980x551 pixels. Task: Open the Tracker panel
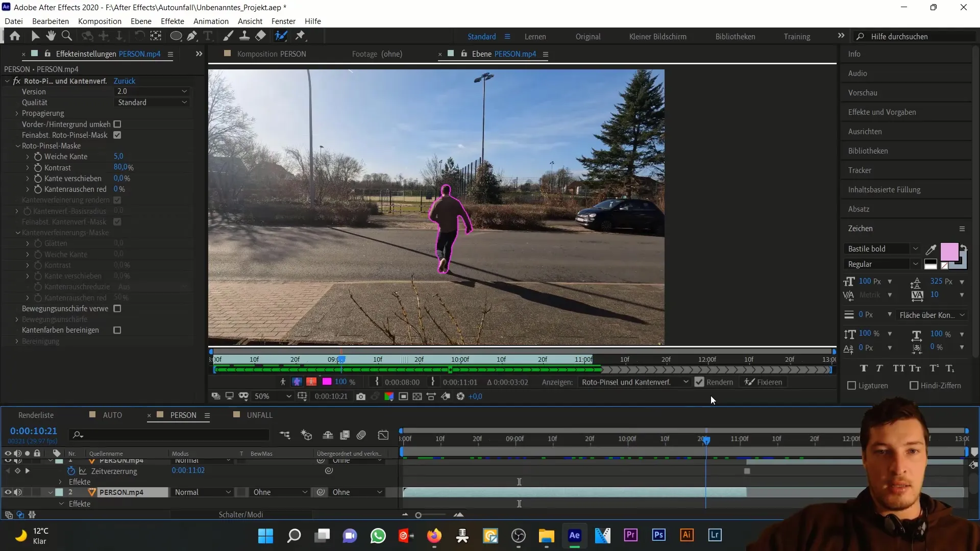click(860, 170)
